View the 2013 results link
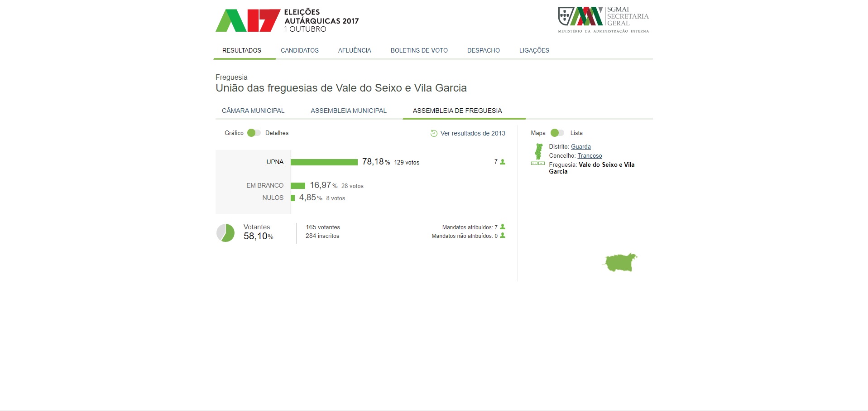This screenshot has height=411, width=868. tap(473, 133)
